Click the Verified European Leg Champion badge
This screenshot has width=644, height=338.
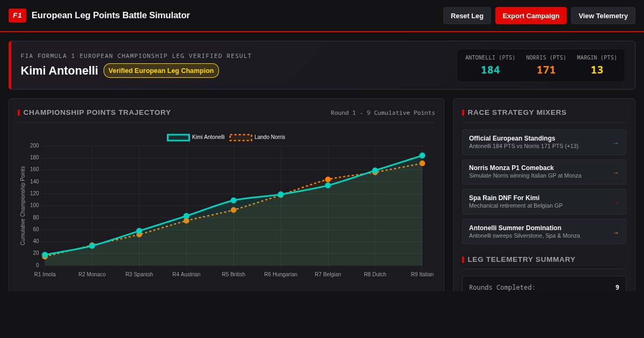tap(161, 71)
